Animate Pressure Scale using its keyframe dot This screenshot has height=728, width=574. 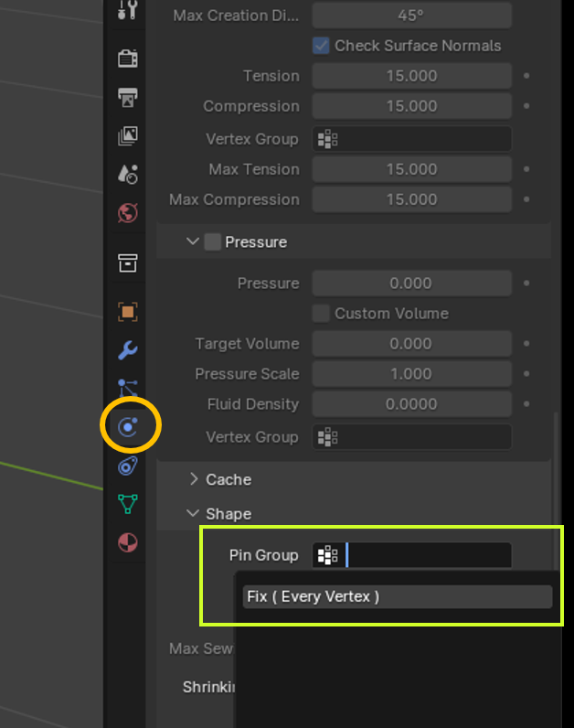click(x=526, y=374)
